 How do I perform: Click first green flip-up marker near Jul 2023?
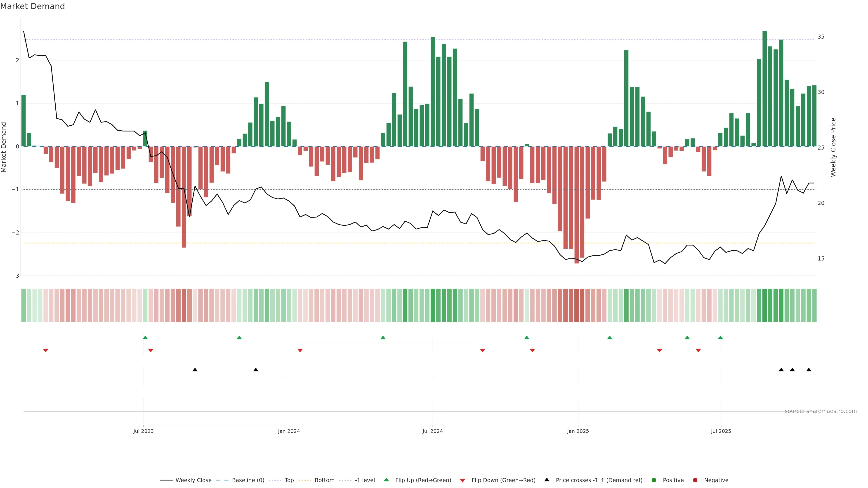click(145, 338)
